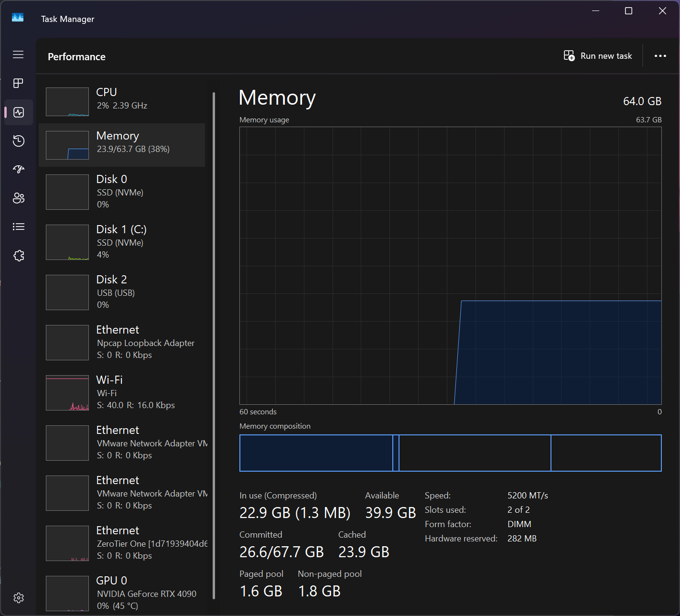Select the Memory performance item
The image size is (680, 616).
coord(122,145)
